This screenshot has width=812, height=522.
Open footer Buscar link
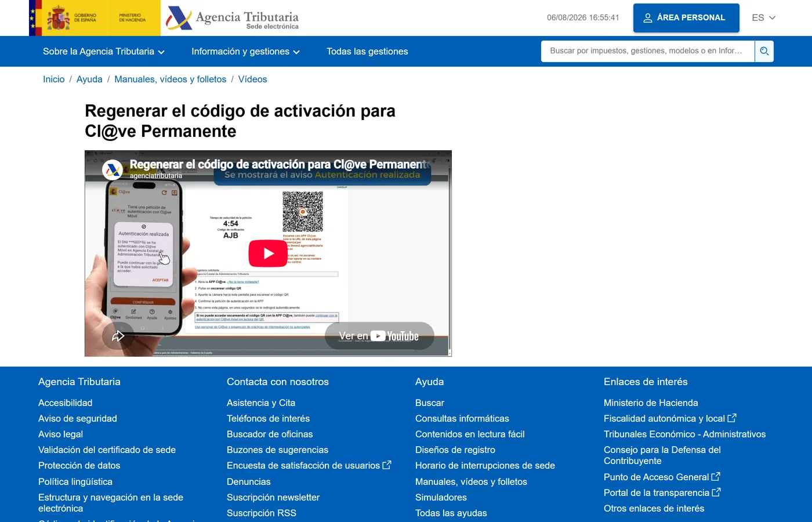point(430,403)
